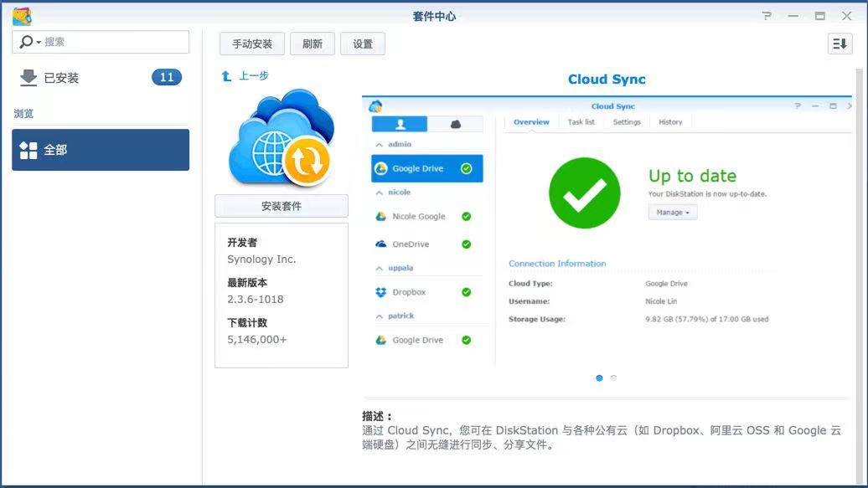
Task: Select the second screenshot pagination dot
Action: (x=612, y=378)
